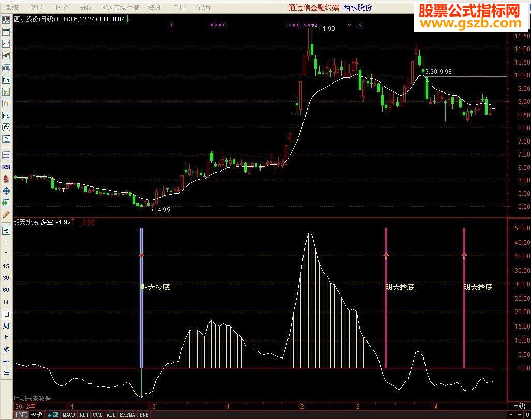Click the top sidebar quote-list icon

[x=6, y=20]
